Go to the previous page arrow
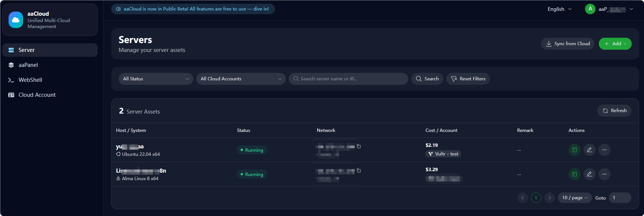This screenshot has width=644, height=216. [523, 198]
